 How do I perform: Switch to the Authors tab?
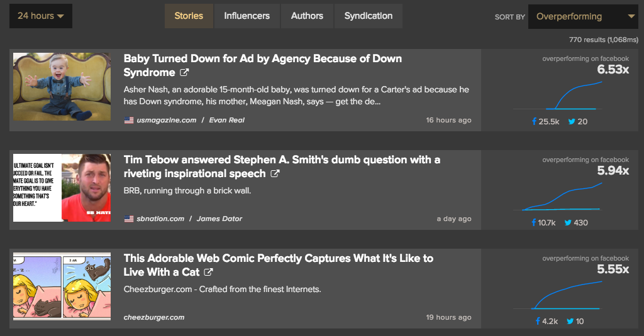pos(307,16)
